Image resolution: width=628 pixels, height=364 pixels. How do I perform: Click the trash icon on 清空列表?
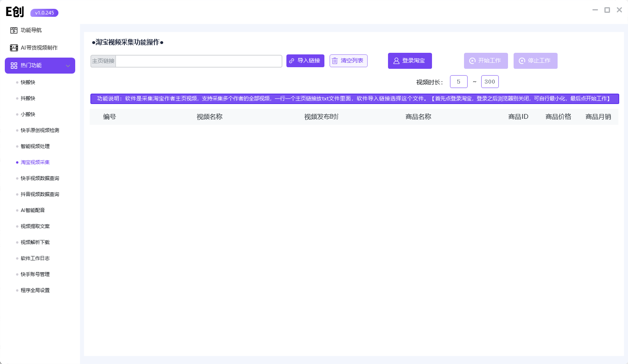coord(335,61)
